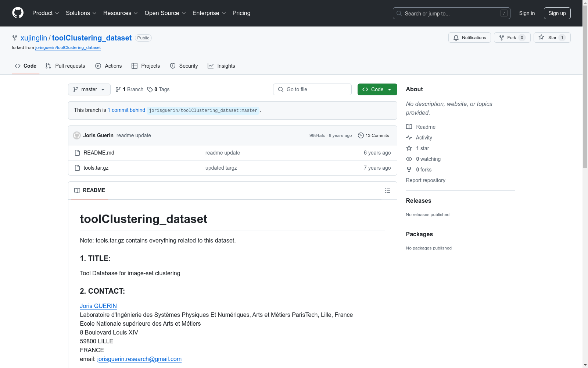Click the Activity pulse icon
The height and width of the screenshot is (368, 588).
[409, 138]
